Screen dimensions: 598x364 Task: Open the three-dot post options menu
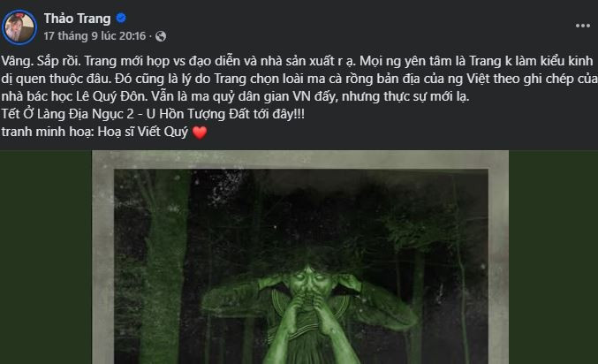[582, 26]
